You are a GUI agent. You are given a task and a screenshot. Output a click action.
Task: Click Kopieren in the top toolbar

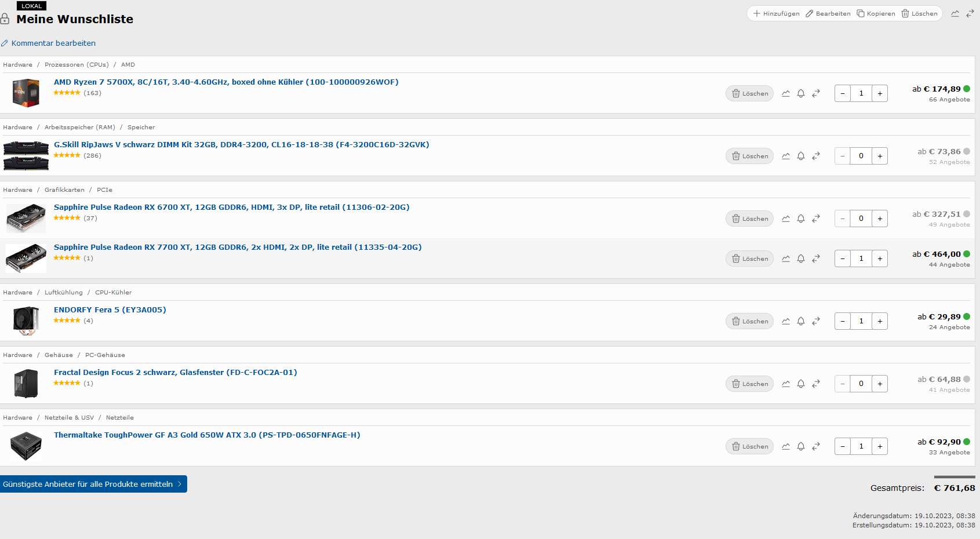click(876, 13)
